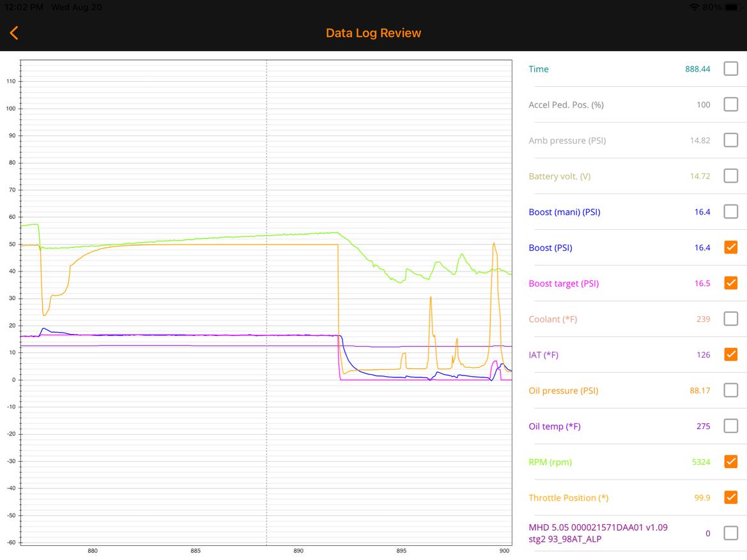Disable Boost target checkbox
747x560 pixels.
tap(730, 283)
